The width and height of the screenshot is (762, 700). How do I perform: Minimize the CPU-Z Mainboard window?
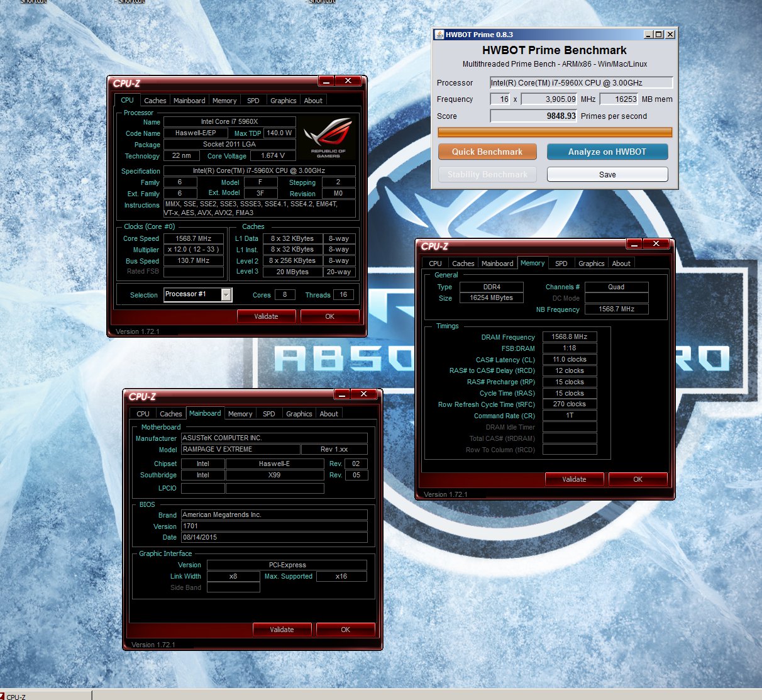pos(342,394)
